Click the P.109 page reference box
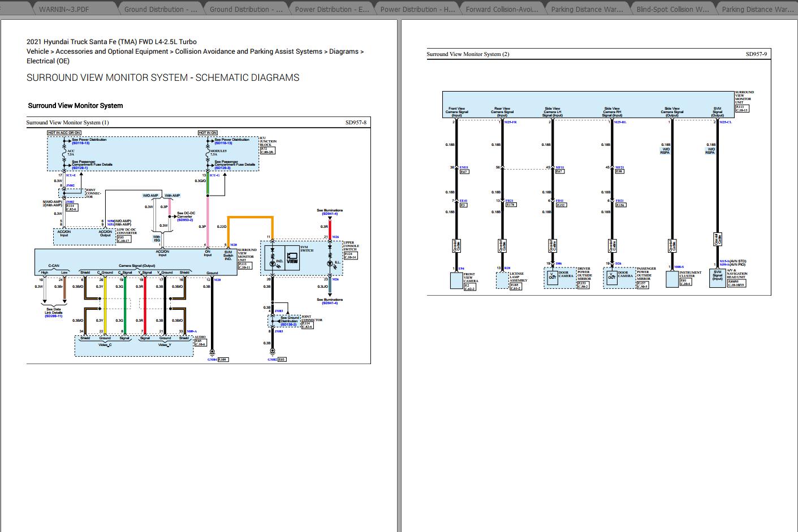 click(223, 360)
